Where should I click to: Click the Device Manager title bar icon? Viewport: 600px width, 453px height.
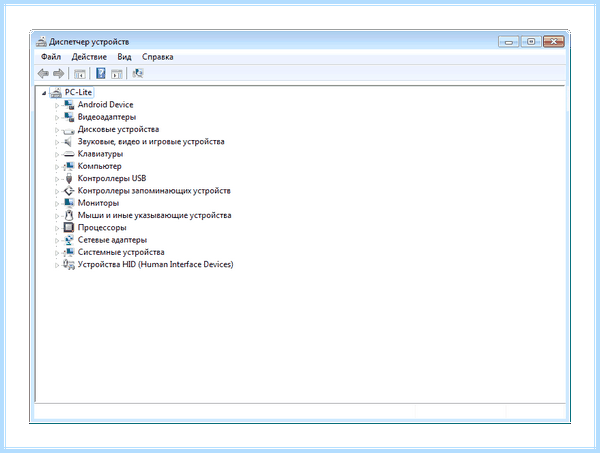pos(41,41)
